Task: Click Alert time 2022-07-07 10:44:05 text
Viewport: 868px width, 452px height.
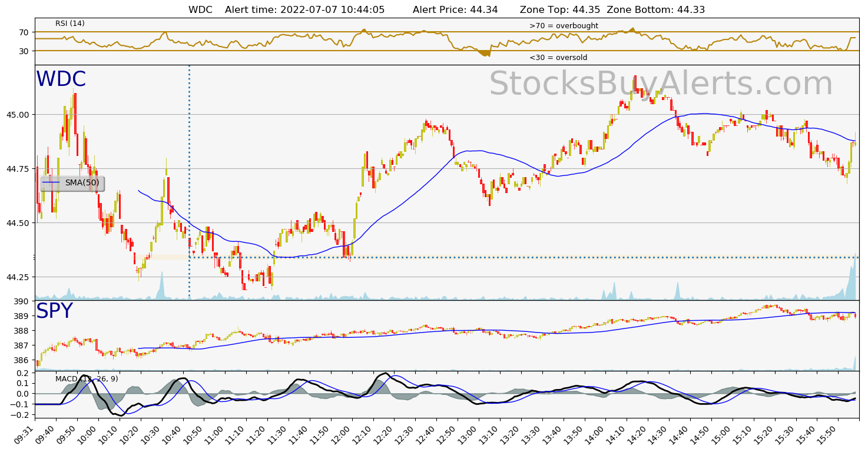Action: pyautogui.click(x=304, y=10)
